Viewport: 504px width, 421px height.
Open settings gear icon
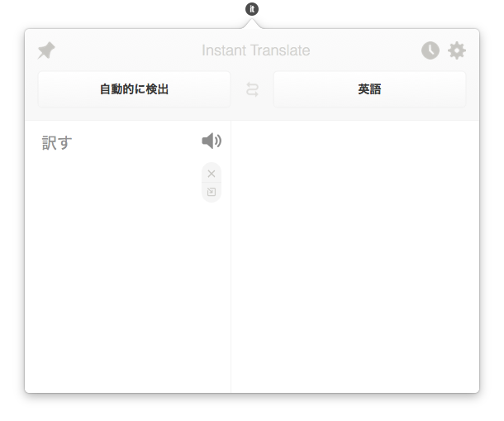[x=457, y=50]
